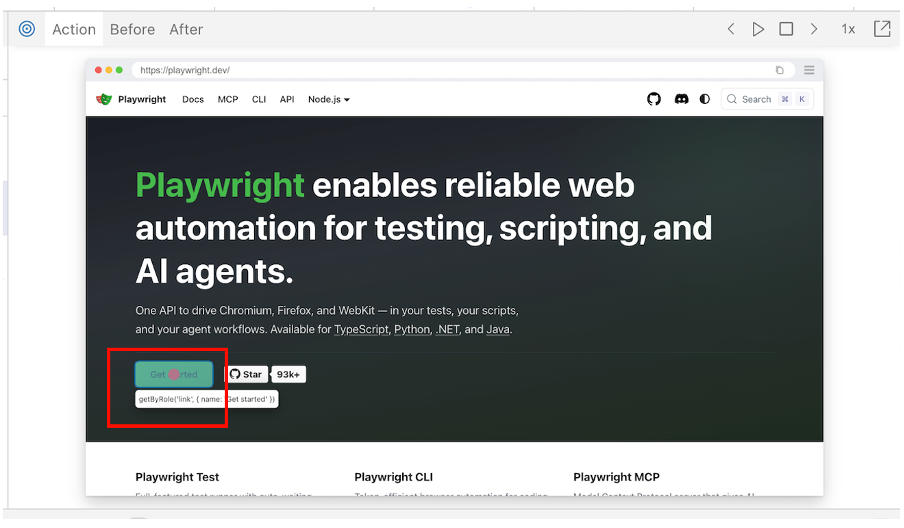Click the 93k+ stargazers count
The image size is (904, 528).
click(x=288, y=374)
